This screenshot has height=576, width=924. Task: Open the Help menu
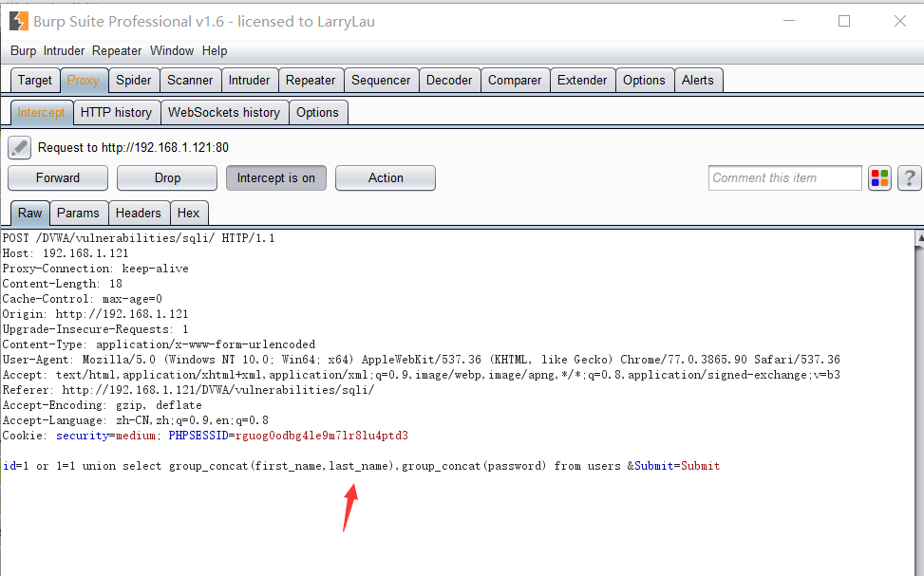[x=215, y=50]
